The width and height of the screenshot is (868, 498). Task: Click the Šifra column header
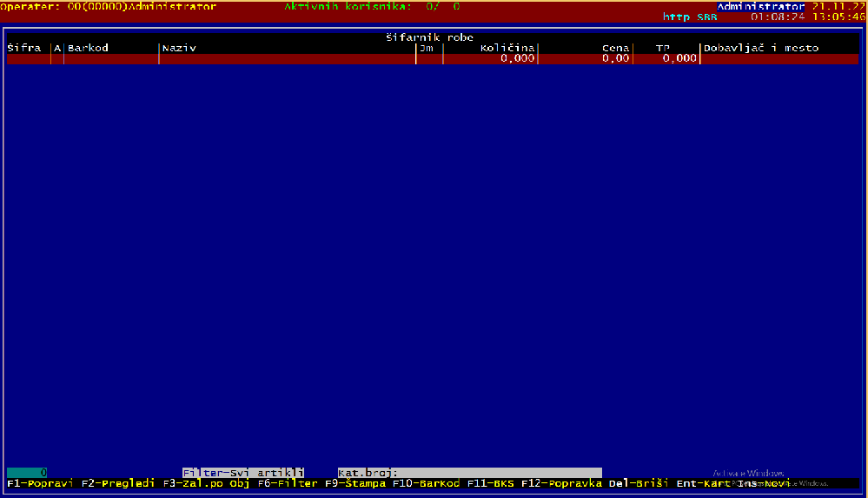pos(24,49)
